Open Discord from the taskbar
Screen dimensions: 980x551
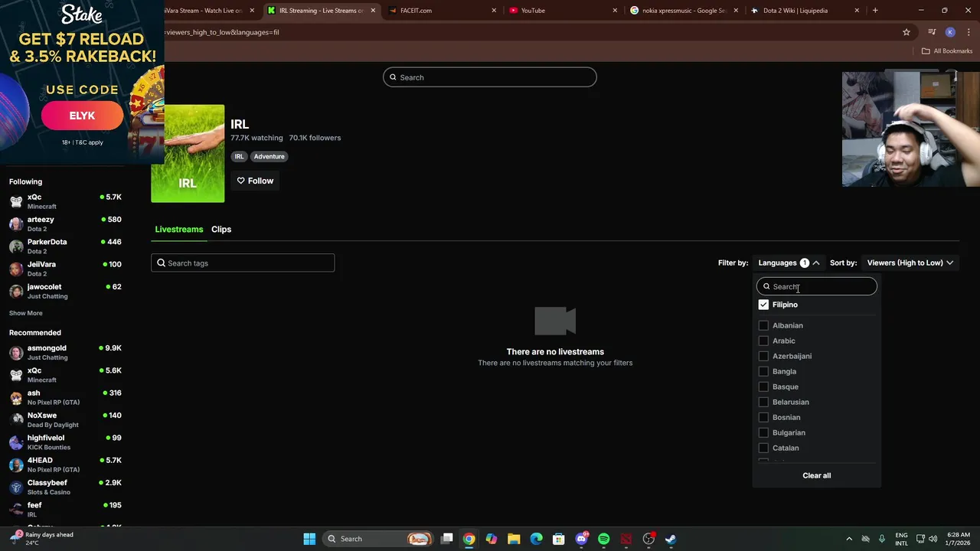[581, 539]
